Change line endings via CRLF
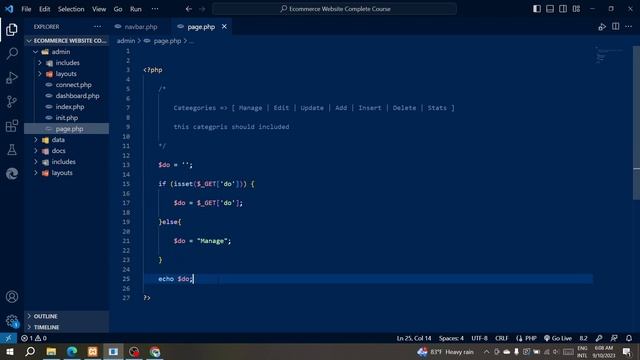640x360 pixels. coord(501,338)
